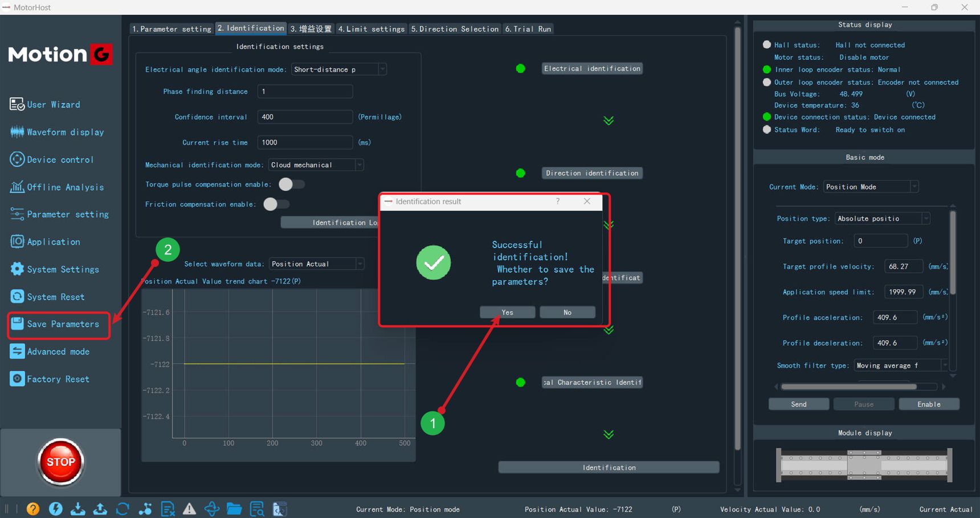Click the rotating orbit toolbar icon
Screen dimensions: 980x518
click(212, 509)
